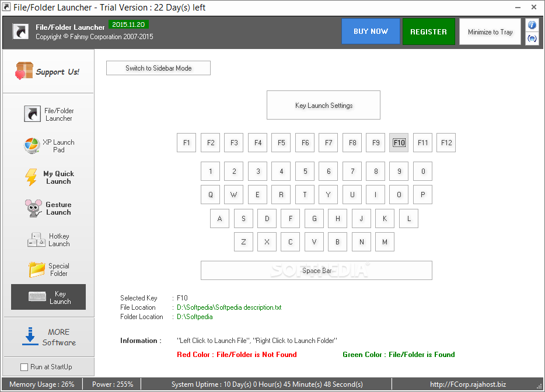Click Power 255% status entry
This screenshot has height=392, width=545.
(113, 384)
